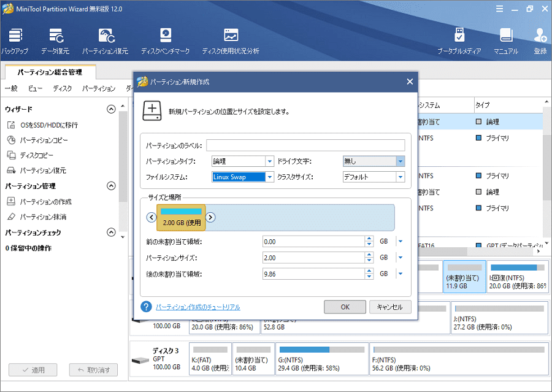Open ブータブルメディア bootable media builder
Image resolution: width=552 pixels, height=392 pixels.
(459, 41)
